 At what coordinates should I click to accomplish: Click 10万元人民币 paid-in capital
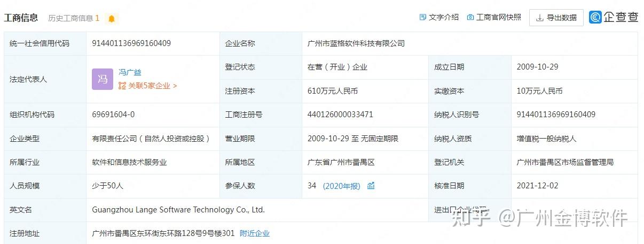coord(539,91)
